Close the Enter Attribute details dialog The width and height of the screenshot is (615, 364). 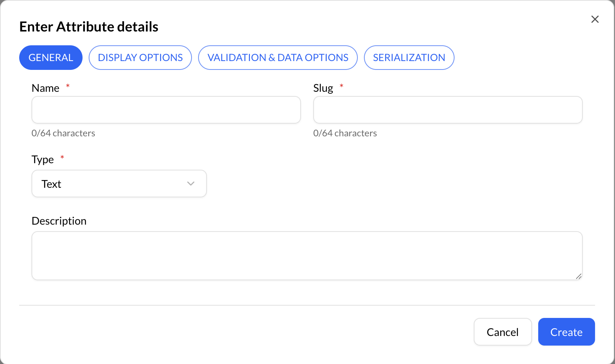(x=595, y=19)
